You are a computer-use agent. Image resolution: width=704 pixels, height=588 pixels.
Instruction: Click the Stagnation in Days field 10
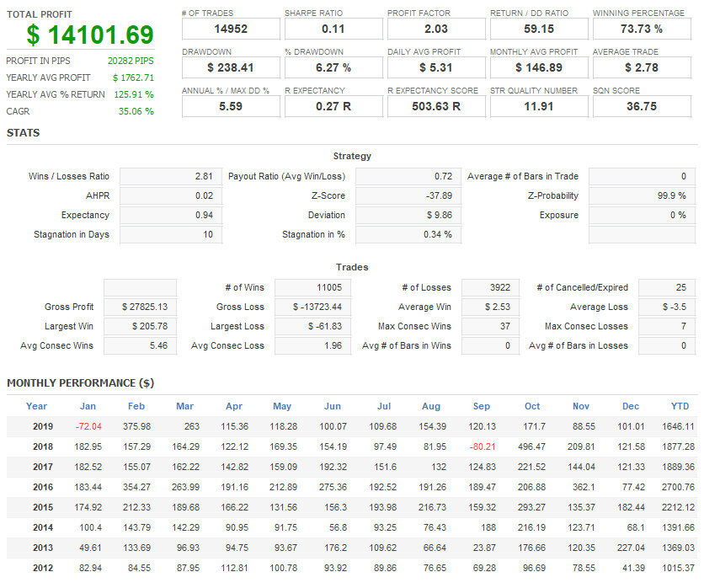click(x=171, y=234)
